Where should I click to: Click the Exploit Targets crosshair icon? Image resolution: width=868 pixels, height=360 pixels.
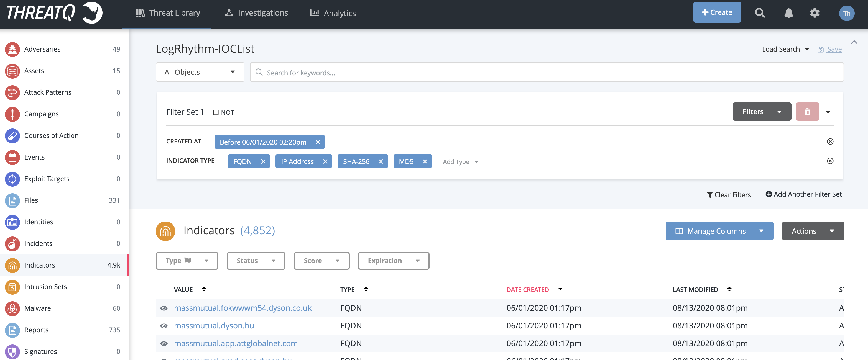12,179
